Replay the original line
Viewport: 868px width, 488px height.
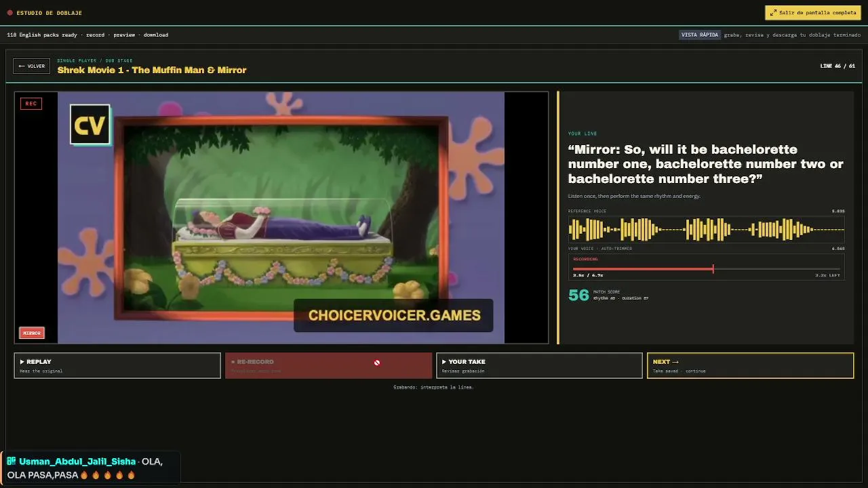click(x=117, y=365)
